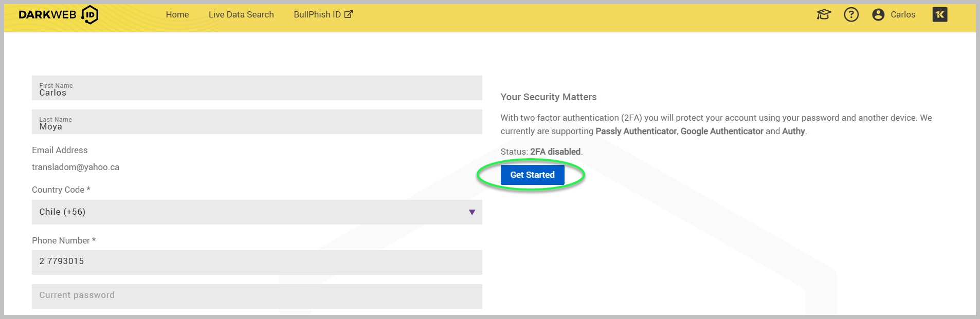Go to the Home menu item
Image resolution: width=980 pixels, height=319 pixels.
pos(177,15)
